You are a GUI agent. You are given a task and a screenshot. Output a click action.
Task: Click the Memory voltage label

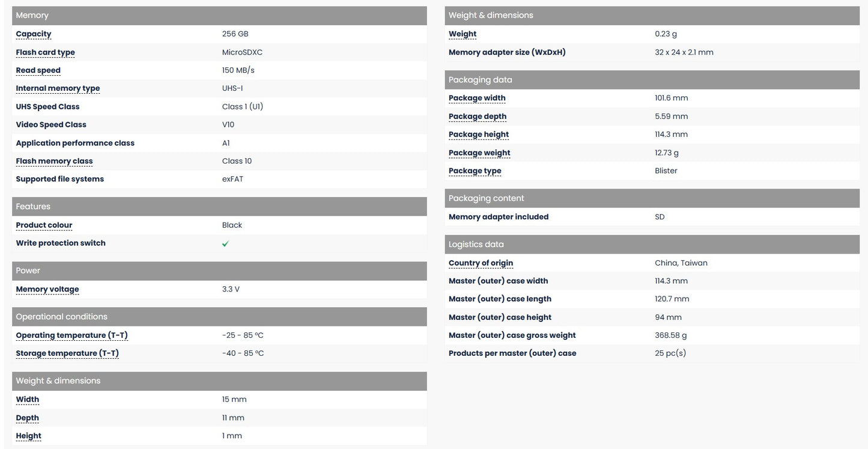tap(47, 289)
